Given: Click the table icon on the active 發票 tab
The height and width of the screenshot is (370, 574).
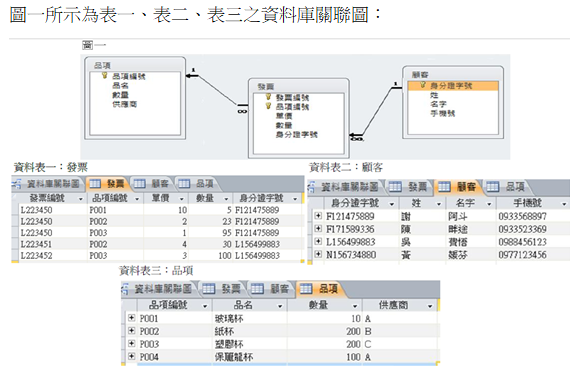Looking at the screenshot, I should 95,183.
